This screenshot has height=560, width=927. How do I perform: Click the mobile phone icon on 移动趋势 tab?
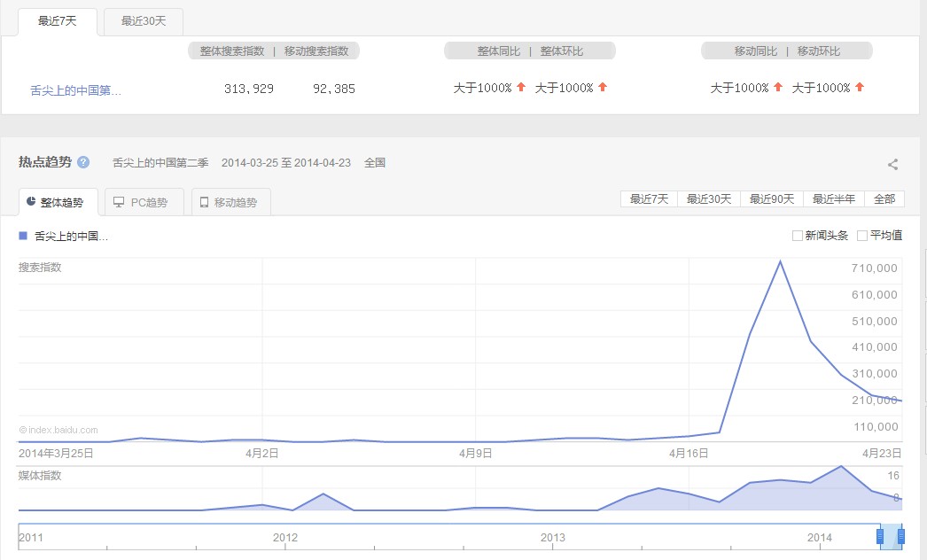point(204,202)
